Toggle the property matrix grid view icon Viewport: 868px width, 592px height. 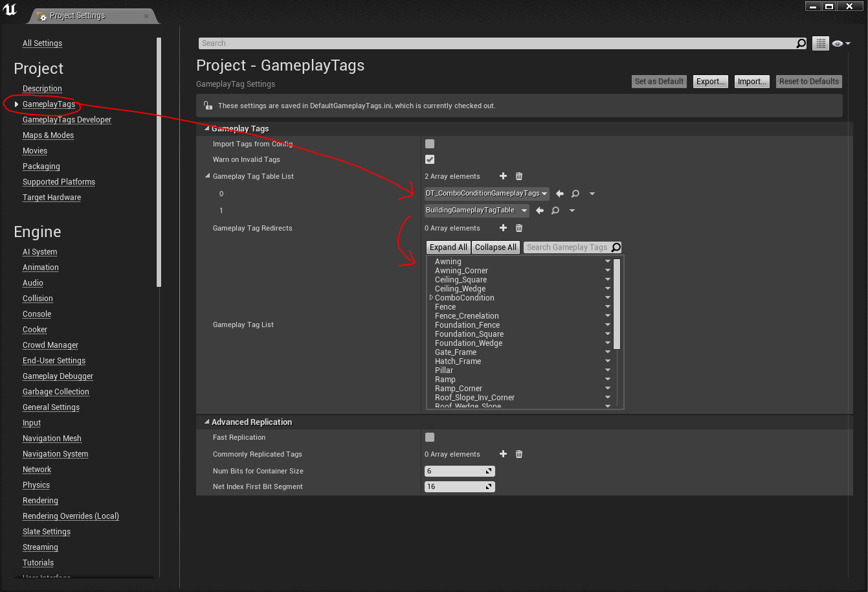(821, 43)
